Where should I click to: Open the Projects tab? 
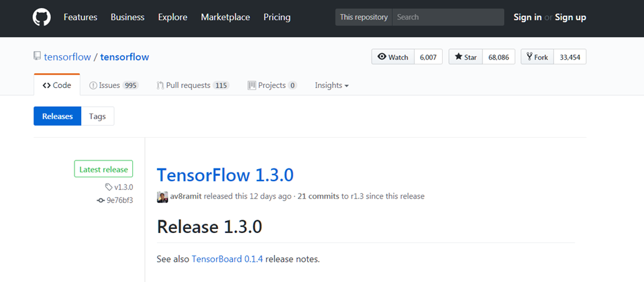click(x=272, y=85)
